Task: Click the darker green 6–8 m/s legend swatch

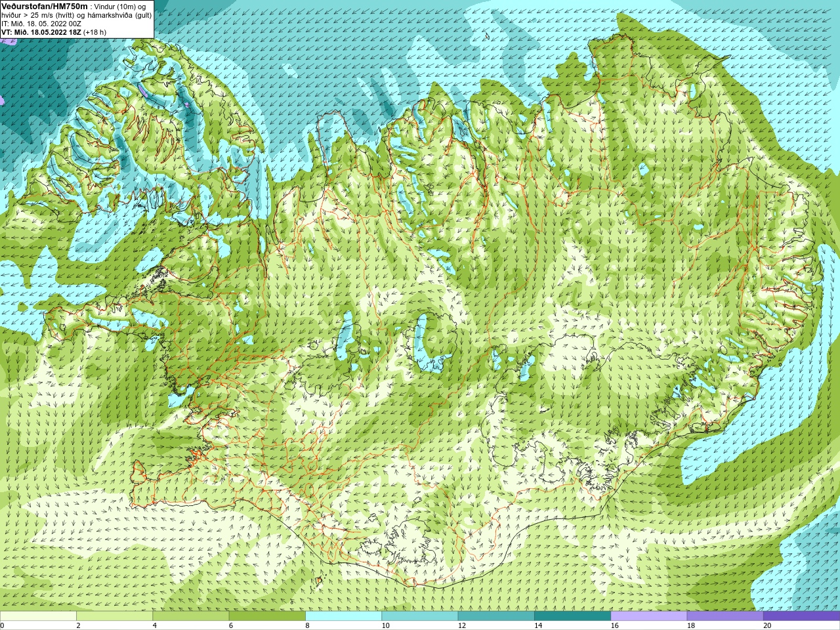Action: (267, 616)
